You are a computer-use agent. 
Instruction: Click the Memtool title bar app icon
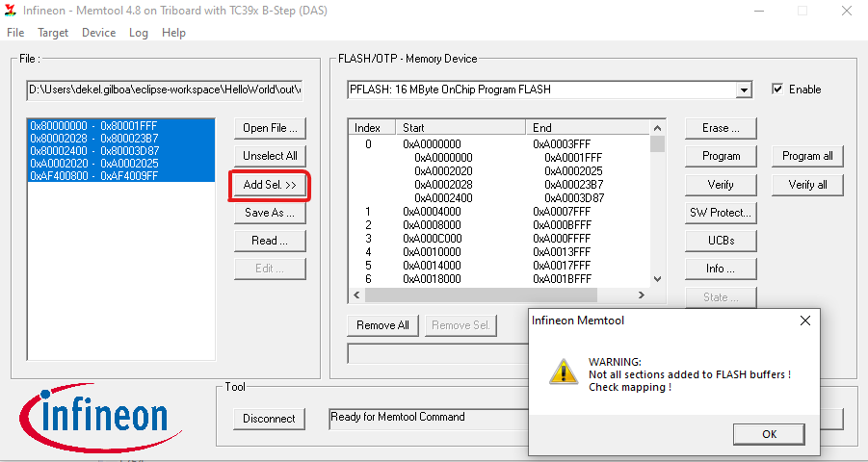[x=11, y=11]
